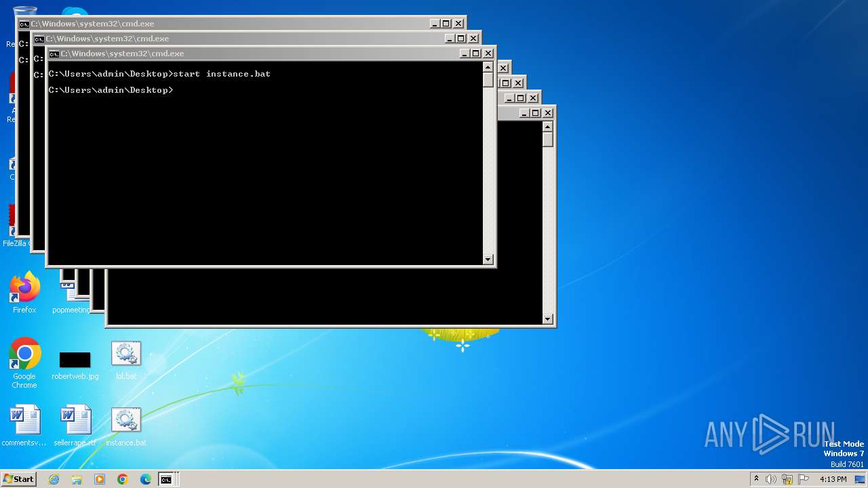The image size is (868, 488).
Task: Click scrollbar thumb in front cmd window
Action: (x=488, y=80)
